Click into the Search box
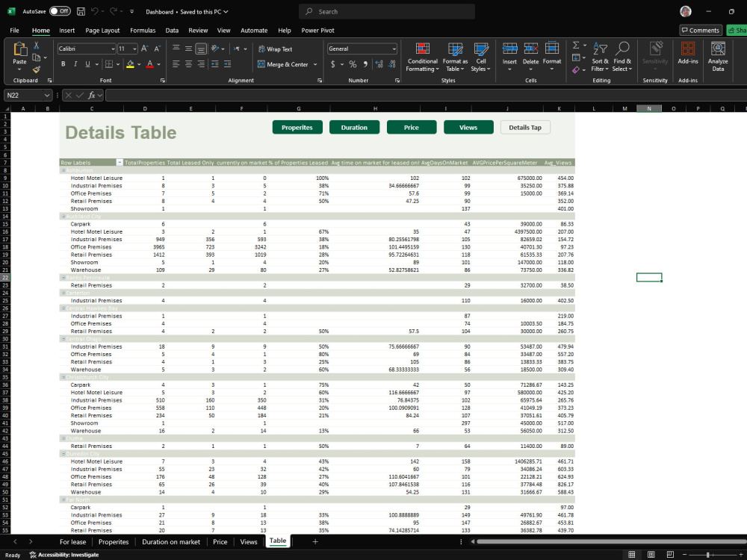Screen dimensions: 747x560 (x=387, y=11)
